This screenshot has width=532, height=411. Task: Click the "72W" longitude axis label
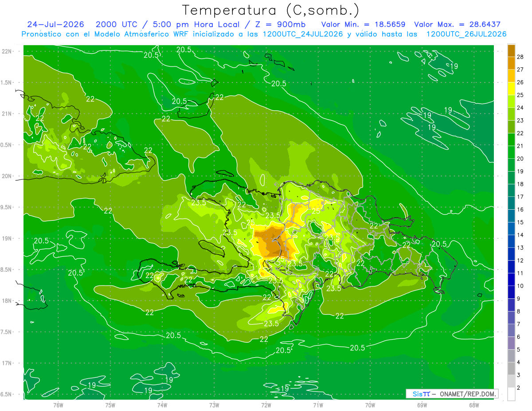(x=266, y=405)
